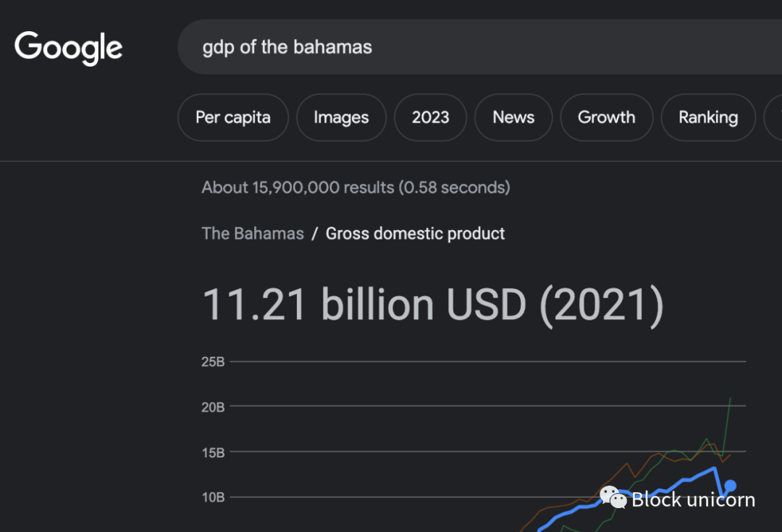The height and width of the screenshot is (532, 782).
Task: Select the 2023 filter chip
Action: pos(431,117)
